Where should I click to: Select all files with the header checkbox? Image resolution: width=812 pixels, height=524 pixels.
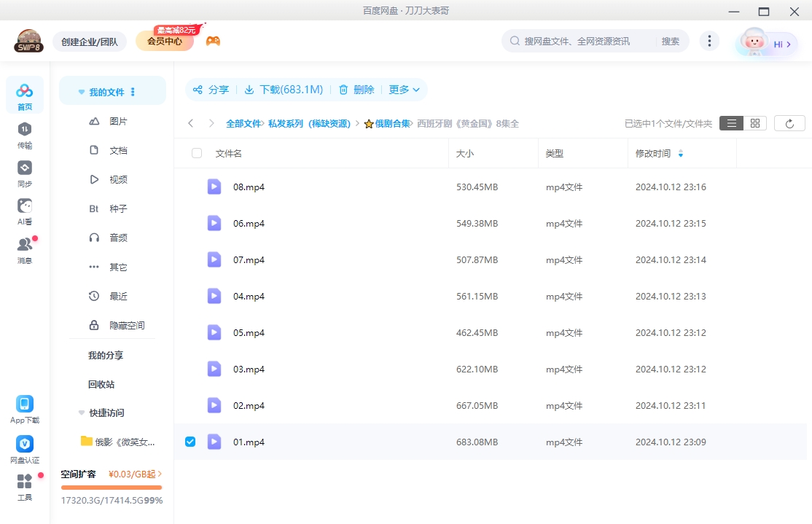[195, 153]
